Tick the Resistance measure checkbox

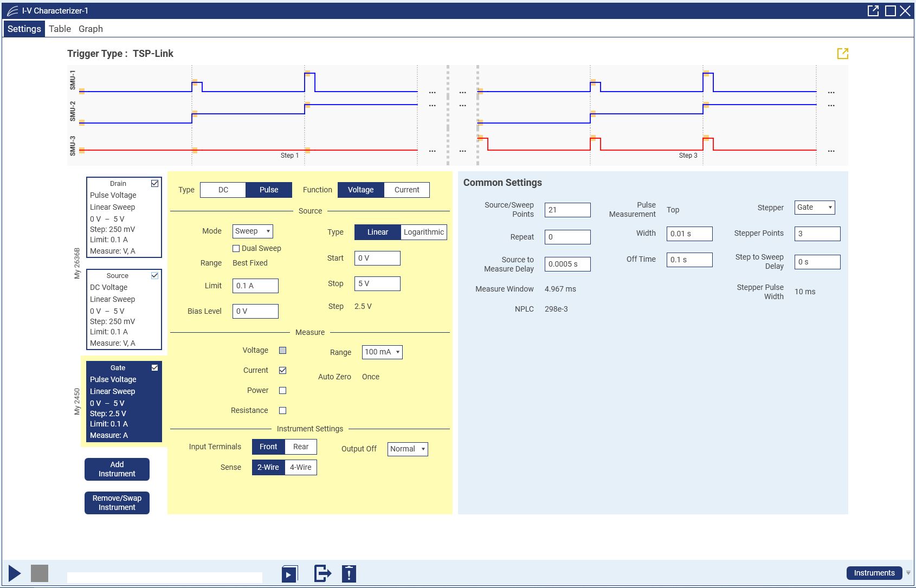pyautogui.click(x=282, y=411)
